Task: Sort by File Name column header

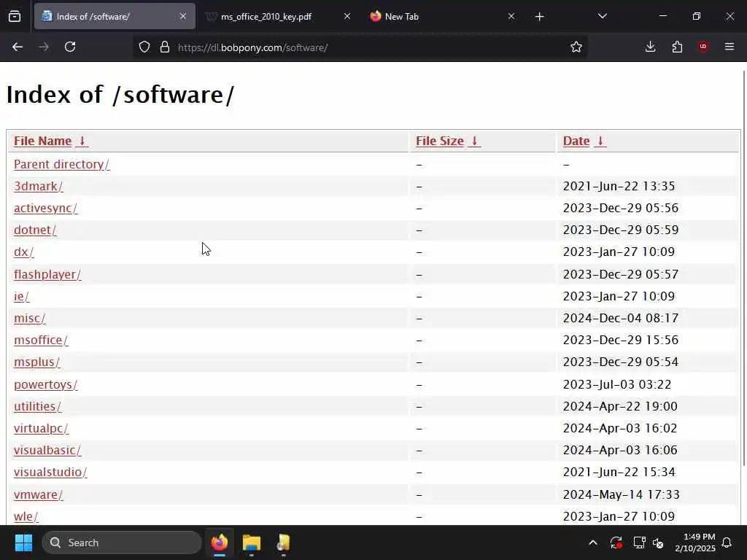Action: [50, 141]
